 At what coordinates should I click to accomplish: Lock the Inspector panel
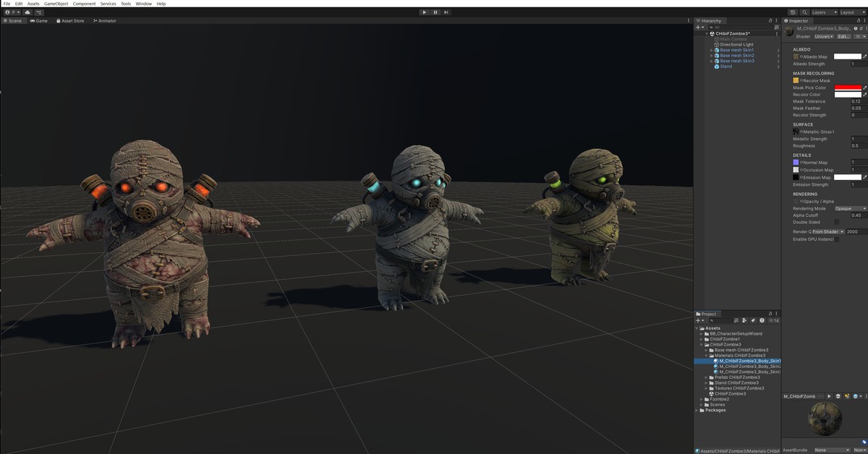(859, 21)
